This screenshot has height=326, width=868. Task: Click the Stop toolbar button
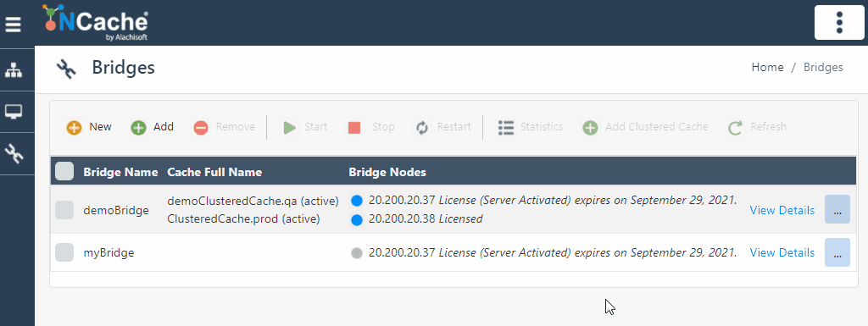point(371,127)
